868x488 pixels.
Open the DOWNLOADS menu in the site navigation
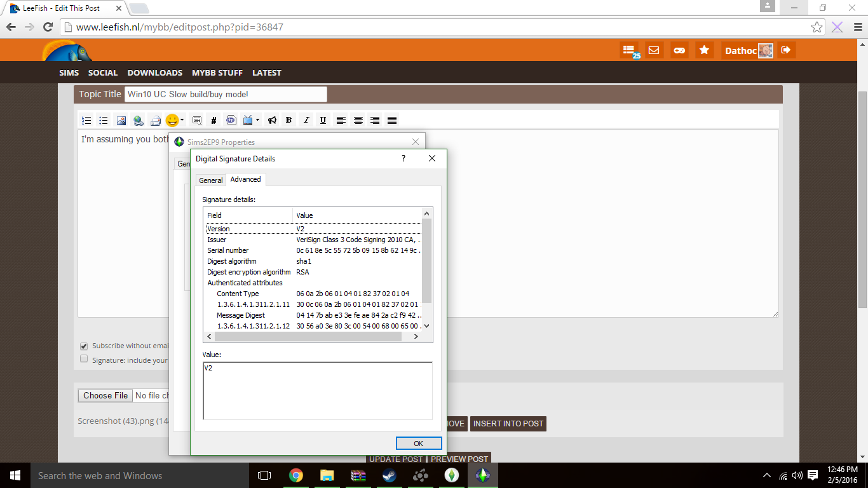click(x=154, y=73)
